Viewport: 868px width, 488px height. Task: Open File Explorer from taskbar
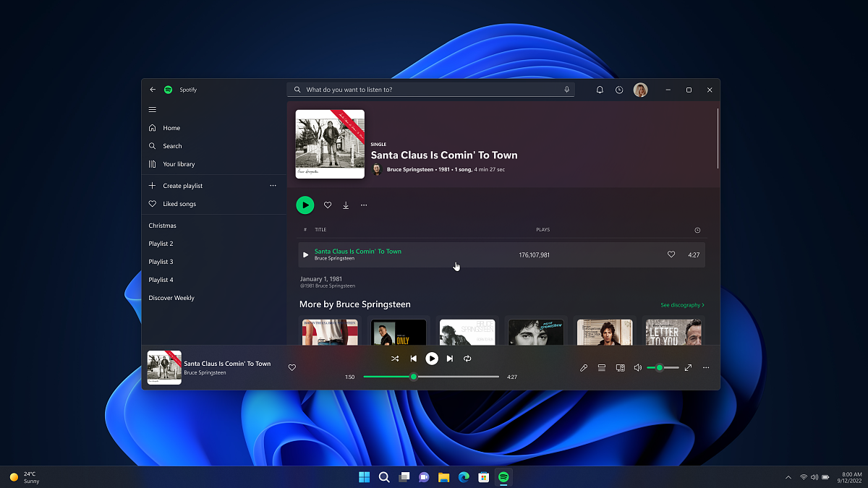coord(443,477)
